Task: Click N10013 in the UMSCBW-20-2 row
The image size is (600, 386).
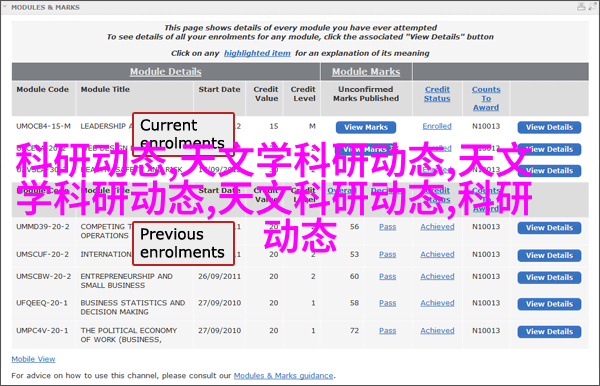Action: 486,276
